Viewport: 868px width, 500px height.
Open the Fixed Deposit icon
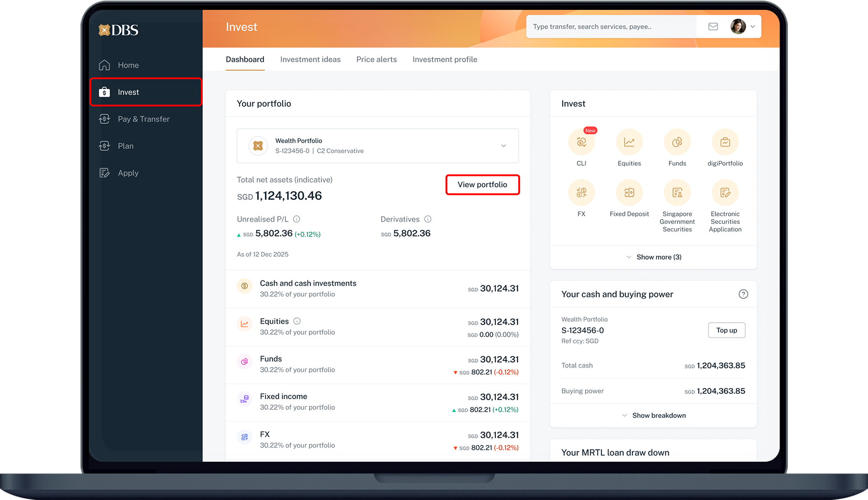tap(629, 193)
